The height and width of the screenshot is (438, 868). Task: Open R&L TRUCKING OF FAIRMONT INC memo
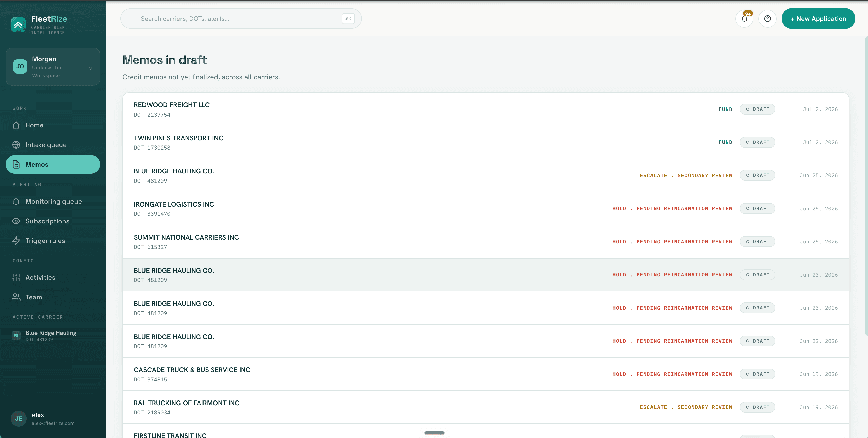coord(486,407)
